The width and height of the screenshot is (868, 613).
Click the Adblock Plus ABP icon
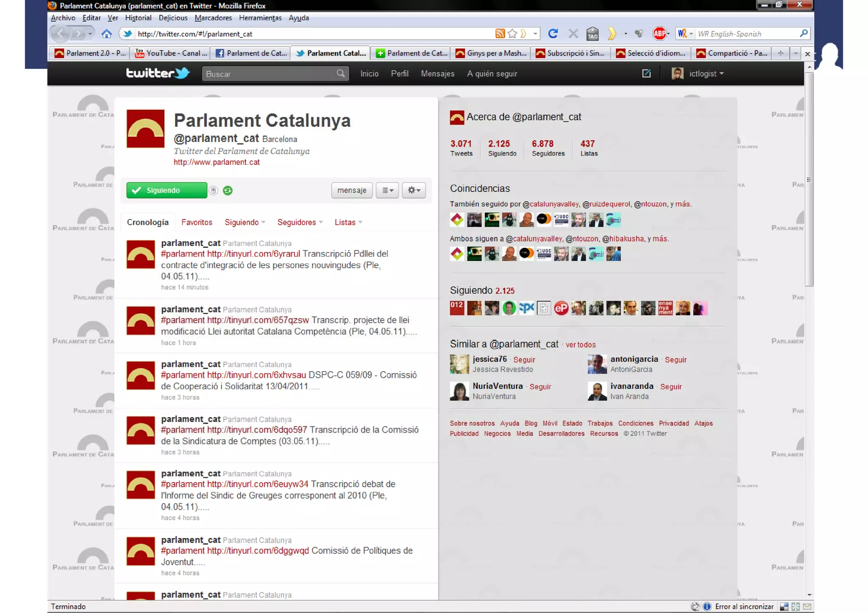point(659,33)
